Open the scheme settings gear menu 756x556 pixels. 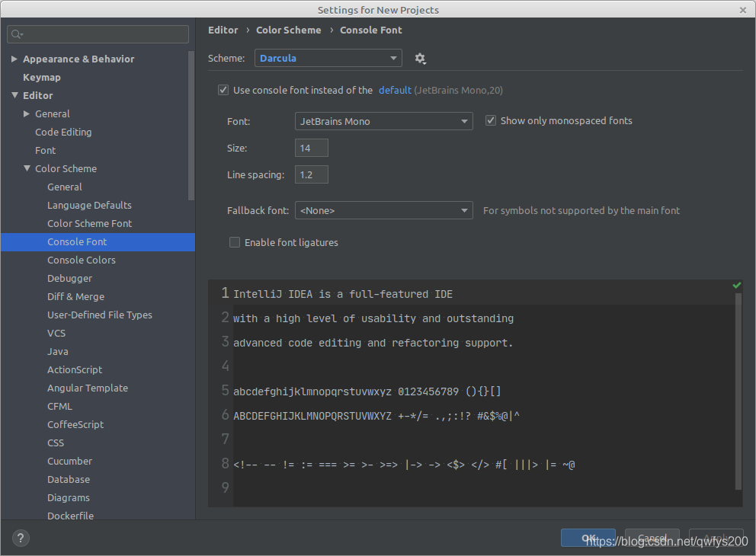pos(420,59)
